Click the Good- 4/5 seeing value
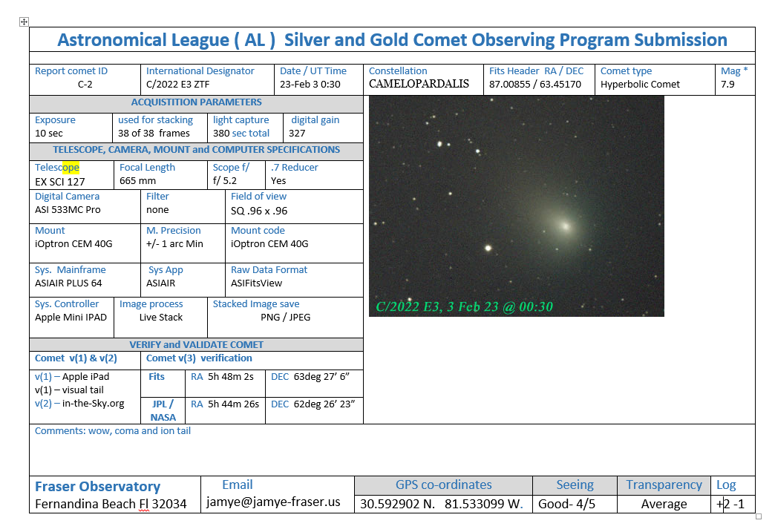Viewport: 775px width, 532px height. coord(566,504)
